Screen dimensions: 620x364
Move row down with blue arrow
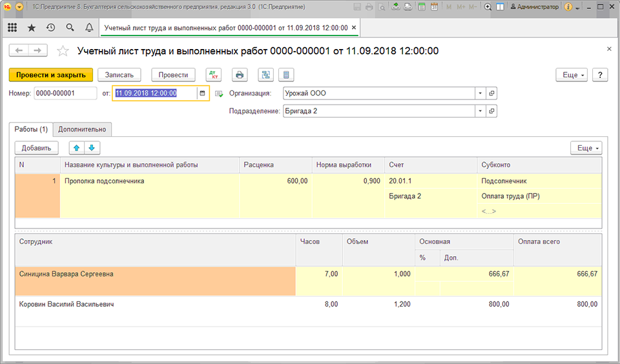pos(92,148)
